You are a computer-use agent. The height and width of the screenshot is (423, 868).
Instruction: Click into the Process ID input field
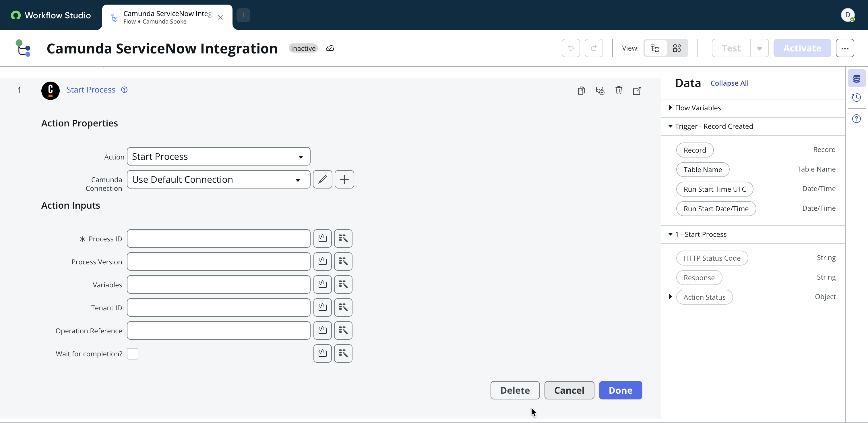tap(218, 239)
